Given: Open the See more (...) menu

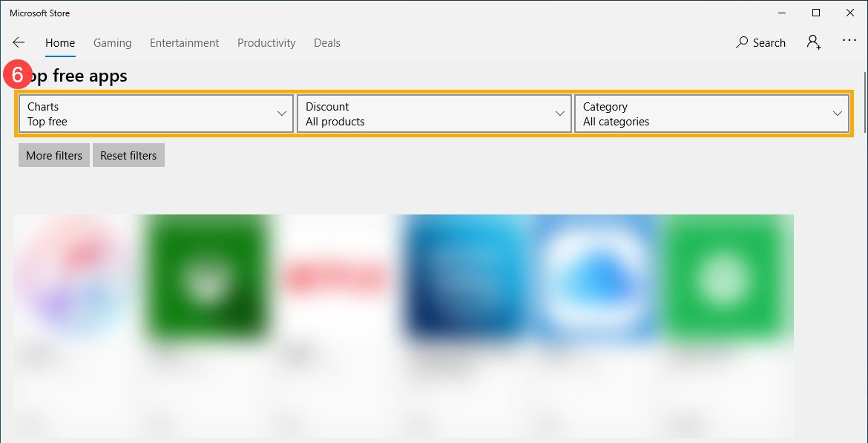Looking at the screenshot, I should coord(849,41).
